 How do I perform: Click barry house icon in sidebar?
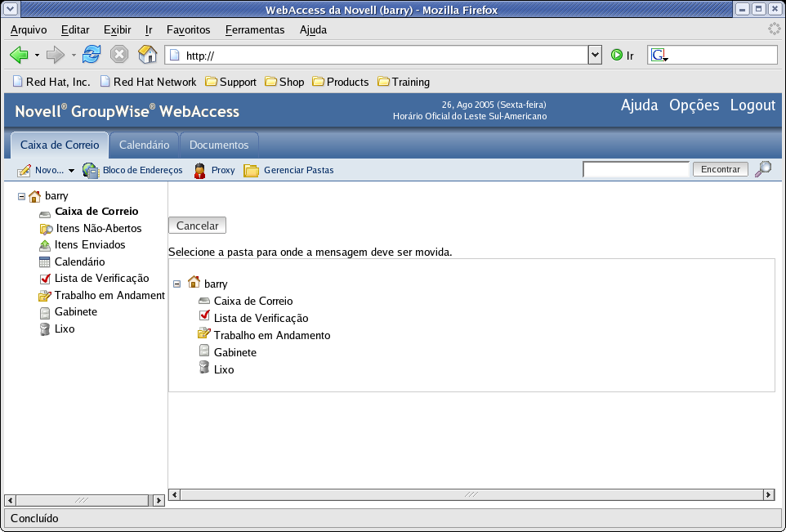click(x=34, y=196)
